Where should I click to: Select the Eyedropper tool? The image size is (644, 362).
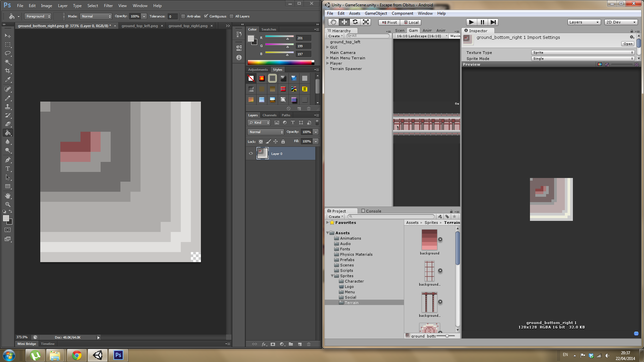pos(8,80)
